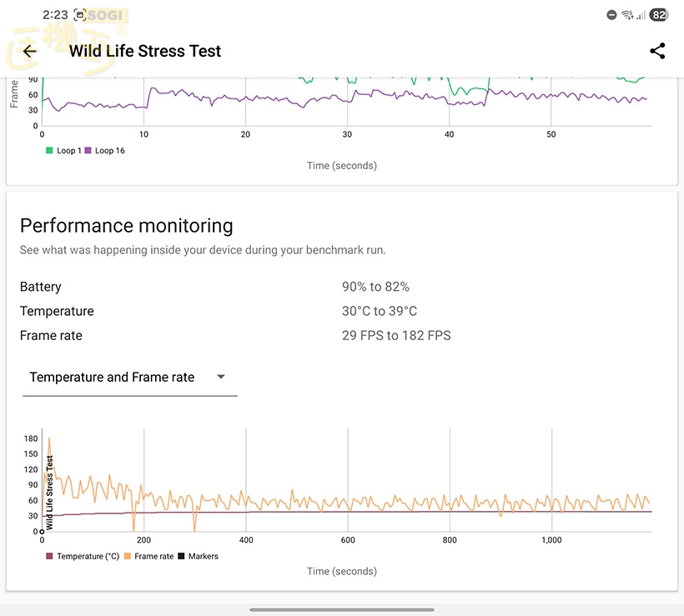
Task: Tap the screenshot notification icon
Action: (x=79, y=15)
